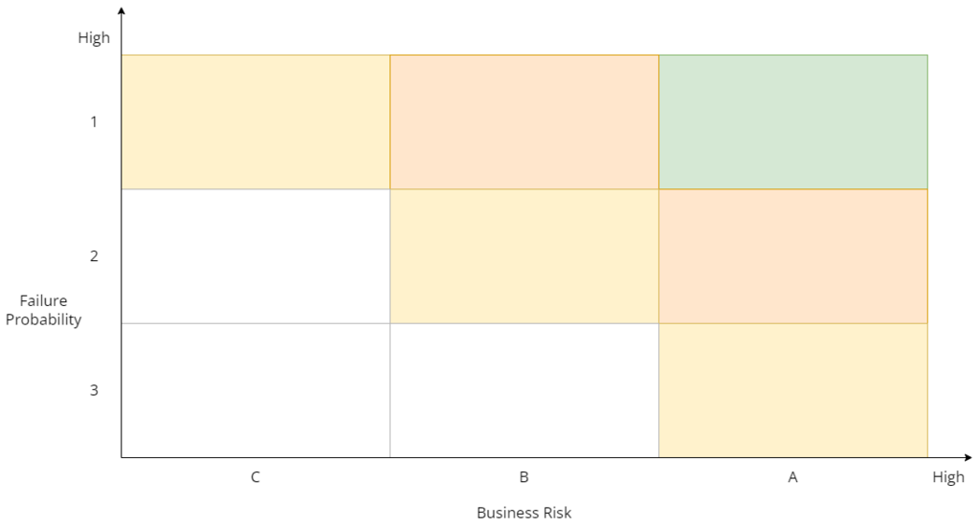Viewport: 980px width, 527px height.
Task: Click the yellow cell at B and 2
Action: point(524,256)
